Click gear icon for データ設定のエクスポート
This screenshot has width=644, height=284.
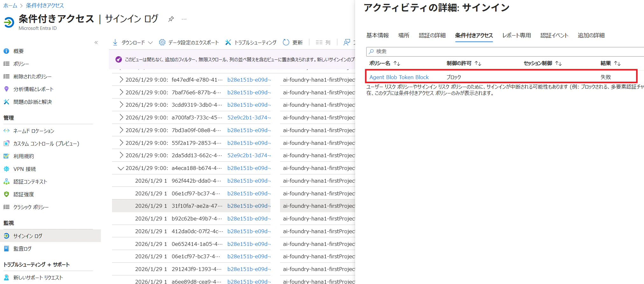162,42
